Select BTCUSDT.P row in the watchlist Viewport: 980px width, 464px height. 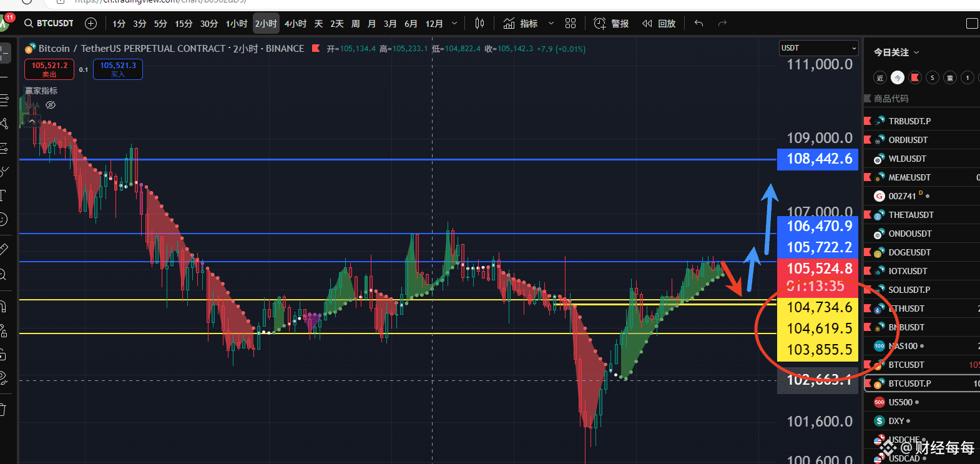(x=922, y=383)
